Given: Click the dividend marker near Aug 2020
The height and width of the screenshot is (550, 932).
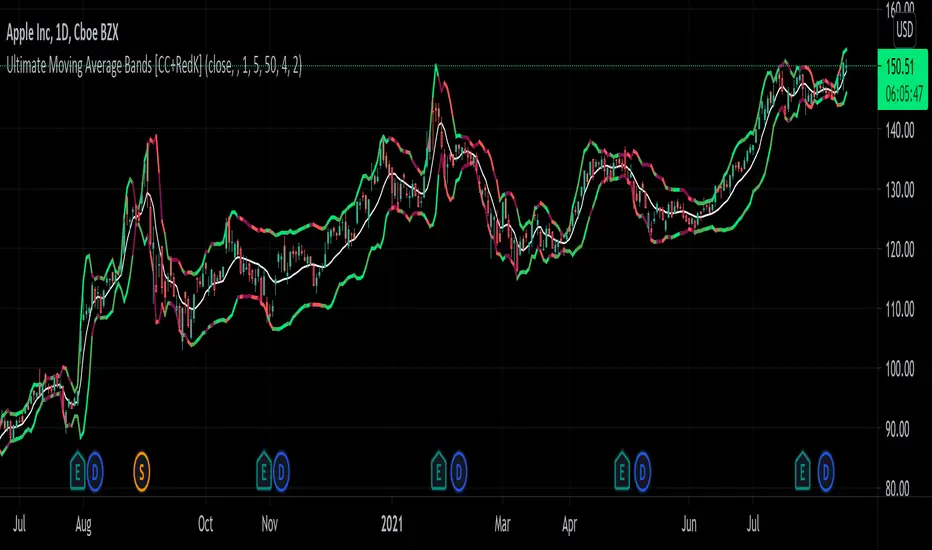Looking at the screenshot, I should pos(95,472).
